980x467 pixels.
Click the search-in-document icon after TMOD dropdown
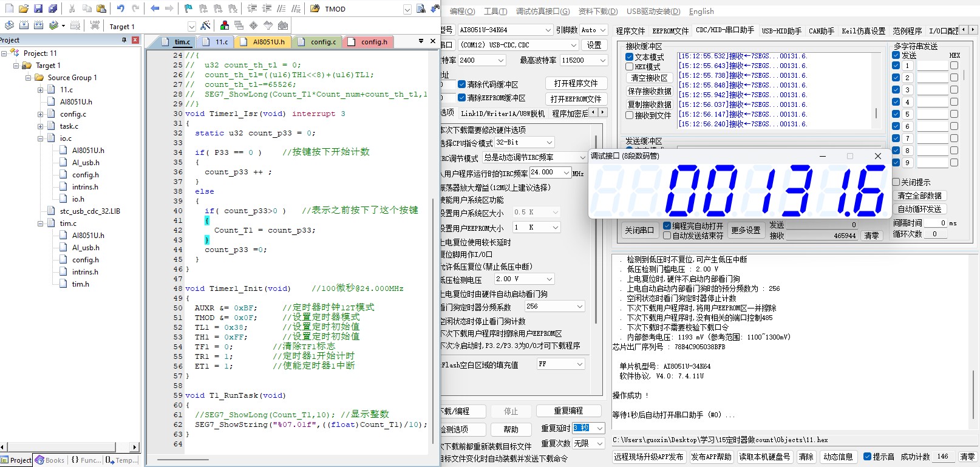point(421,9)
